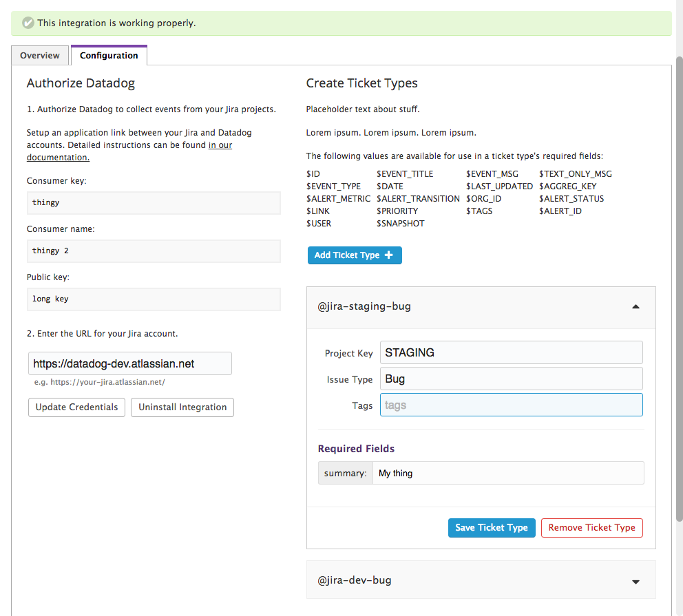Select the Configuration tab
Image resolution: width=683 pixels, height=616 pixels.
pos(108,55)
